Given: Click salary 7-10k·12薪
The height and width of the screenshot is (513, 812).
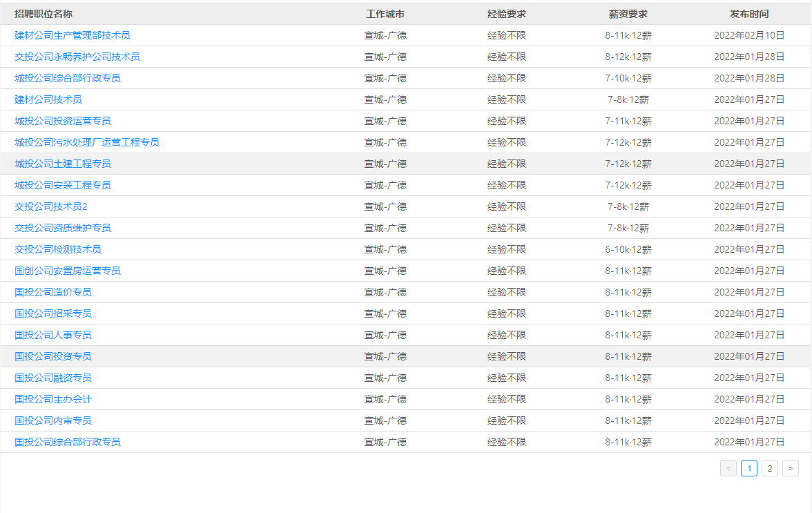Looking at the screenshot, I should [628, 78].
